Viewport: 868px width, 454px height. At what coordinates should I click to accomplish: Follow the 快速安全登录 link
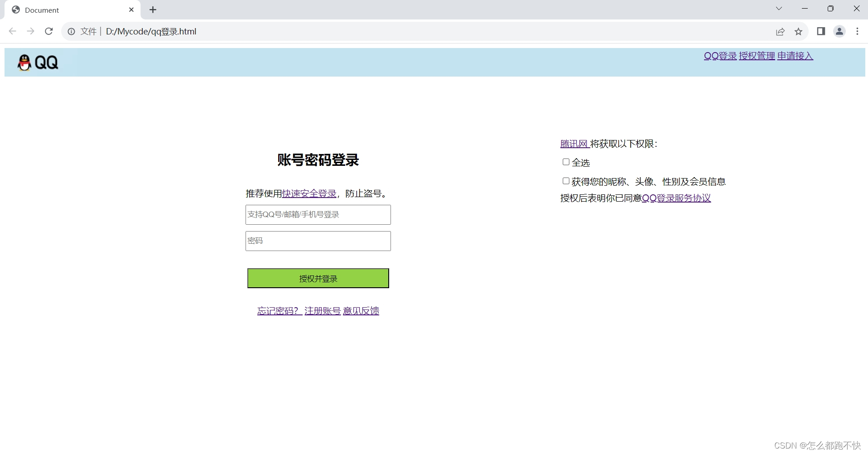click(309, 193)
